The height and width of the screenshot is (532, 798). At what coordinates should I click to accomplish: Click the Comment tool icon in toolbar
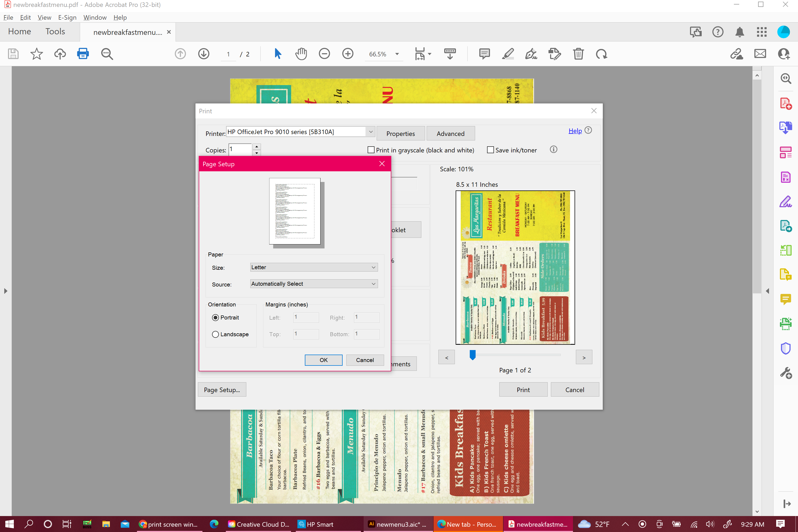[485, 54]
